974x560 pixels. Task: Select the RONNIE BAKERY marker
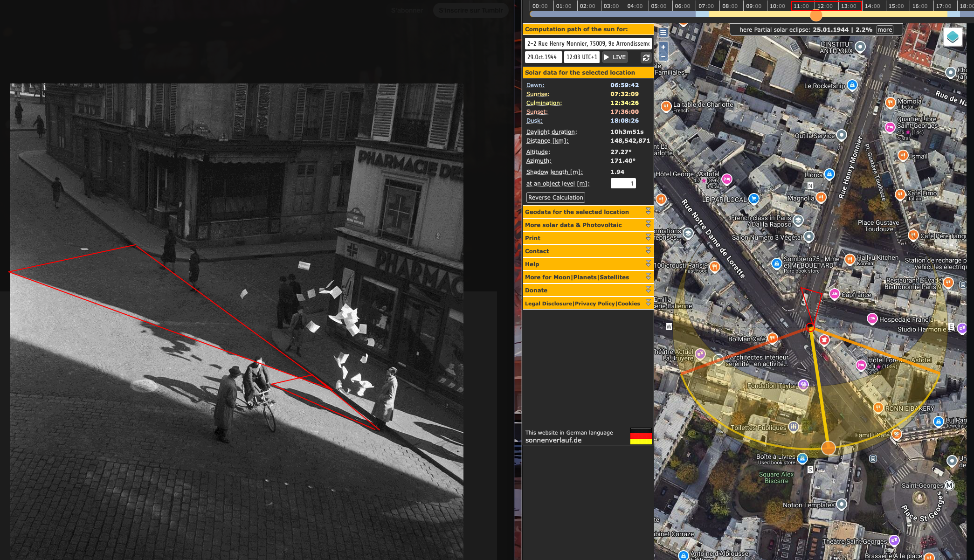pyautogui.click(x=878, y=408)
